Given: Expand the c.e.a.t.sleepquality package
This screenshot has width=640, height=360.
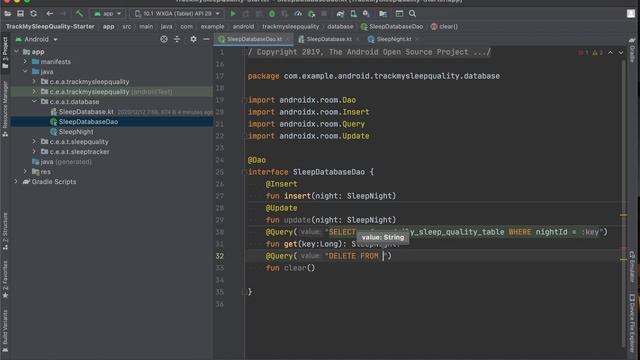Looking at the screenshot, I should 34,142.
